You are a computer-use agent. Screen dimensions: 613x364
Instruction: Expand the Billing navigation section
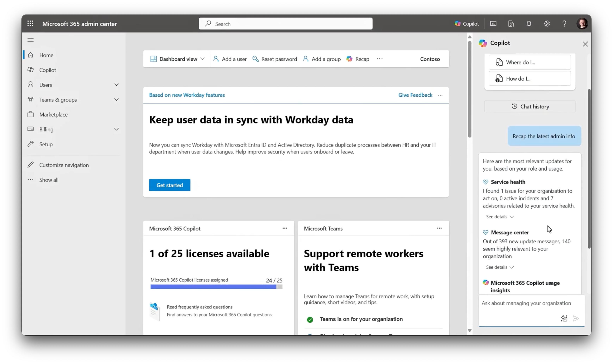116,129
